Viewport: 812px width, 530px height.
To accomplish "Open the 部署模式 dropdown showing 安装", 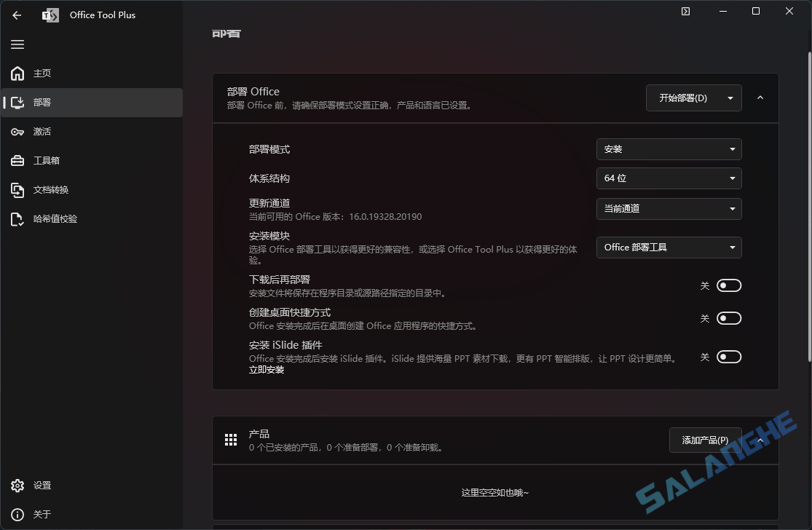I will 668,149.
